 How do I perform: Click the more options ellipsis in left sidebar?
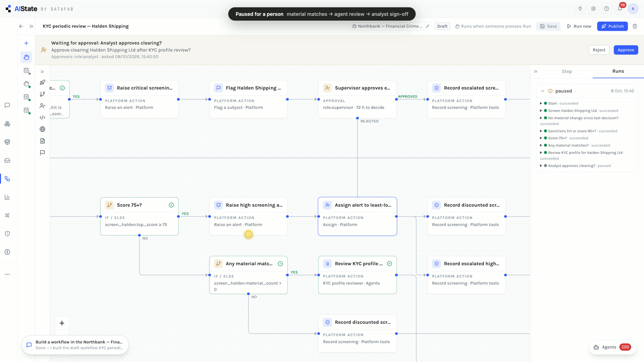pyautogui.click(x=7, y=274)
